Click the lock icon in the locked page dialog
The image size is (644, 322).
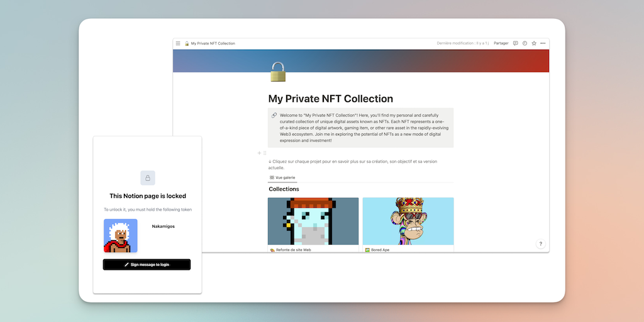pos(148,178)
